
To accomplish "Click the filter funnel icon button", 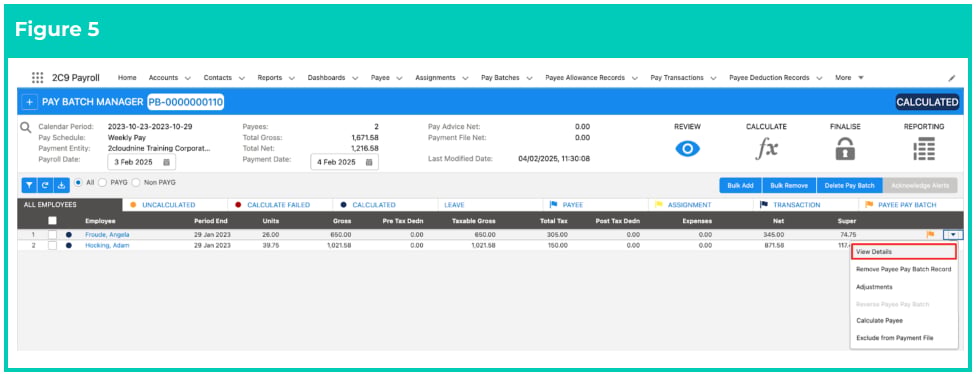I will pyautogui.click(x=29, y=185).
